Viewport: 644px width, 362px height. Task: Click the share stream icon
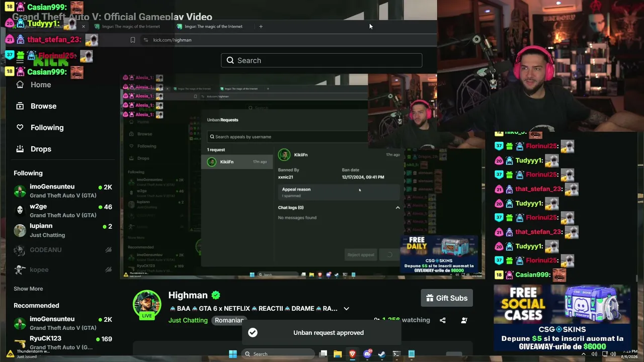tap(443, 320)
